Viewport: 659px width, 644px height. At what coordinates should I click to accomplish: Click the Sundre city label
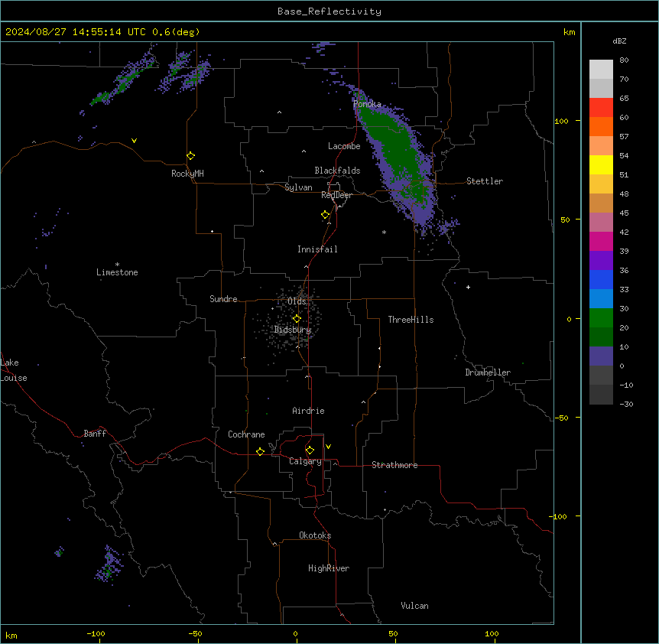pos(223,299)
